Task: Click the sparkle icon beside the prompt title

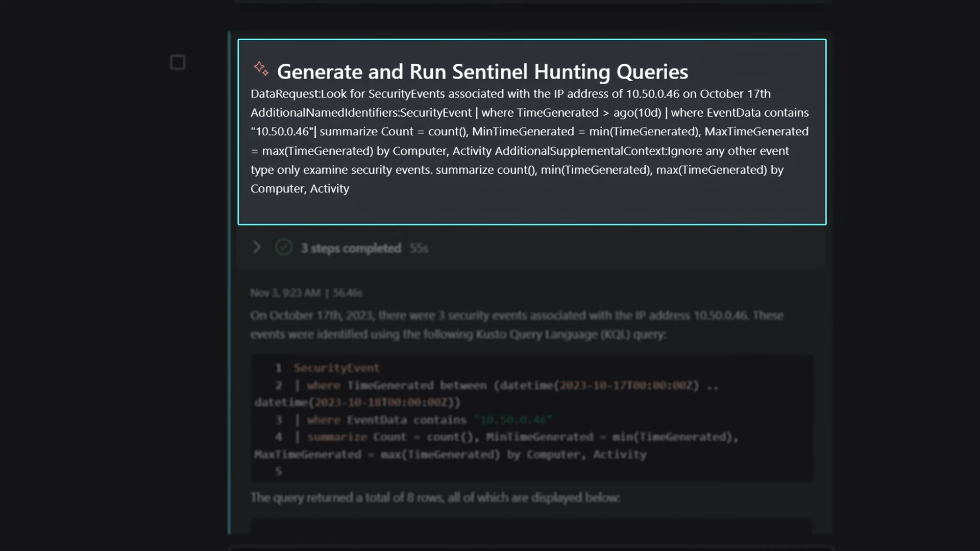Action: (x=261, y=69)
